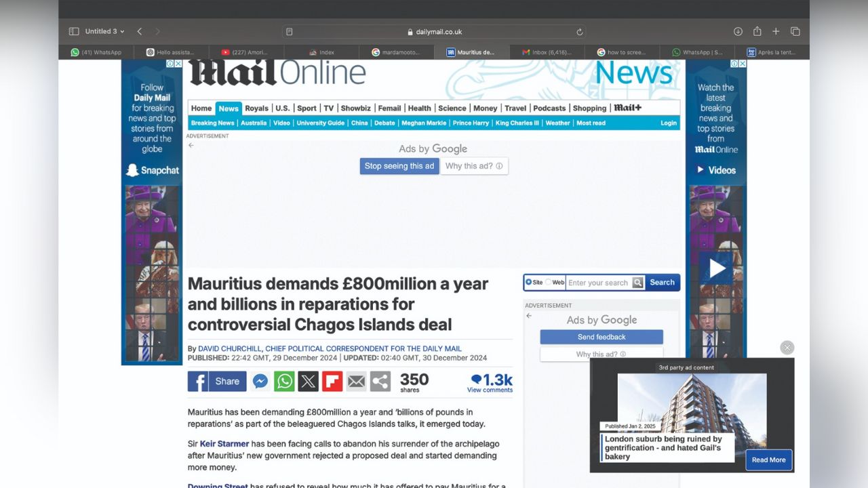
Task: Expand 'Why this ad?' info in top ad
Action: point(474,166)
